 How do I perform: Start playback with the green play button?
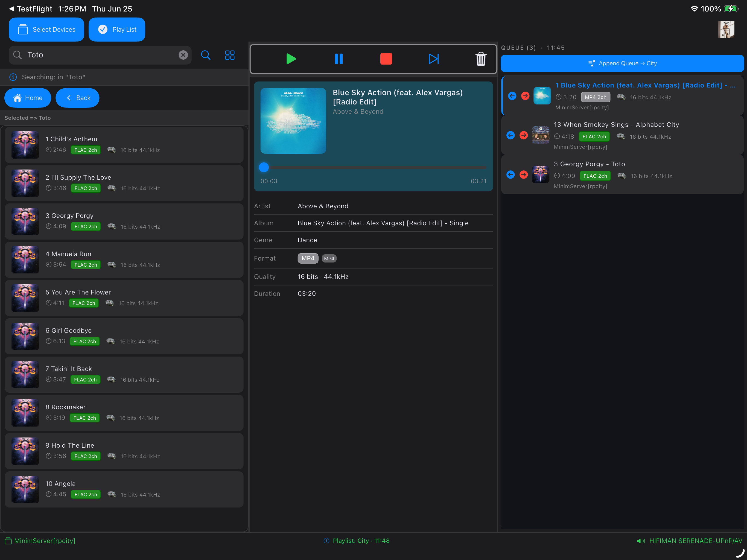pyautogui.click(x=291, y=59)
